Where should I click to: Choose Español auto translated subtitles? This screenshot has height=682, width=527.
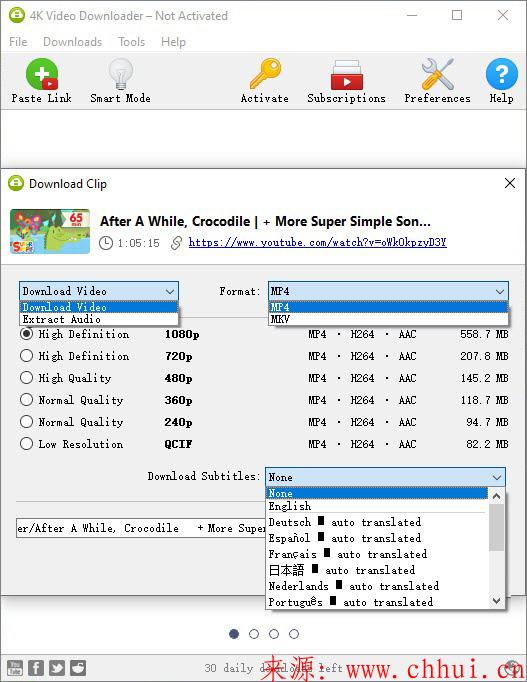[x=377, y=538]
